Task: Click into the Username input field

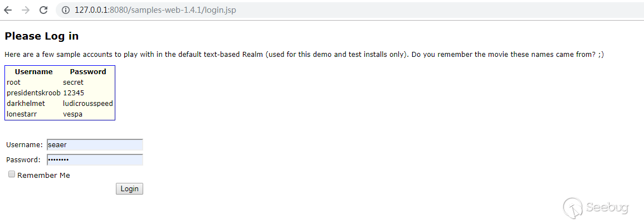Action: point(95,145)
